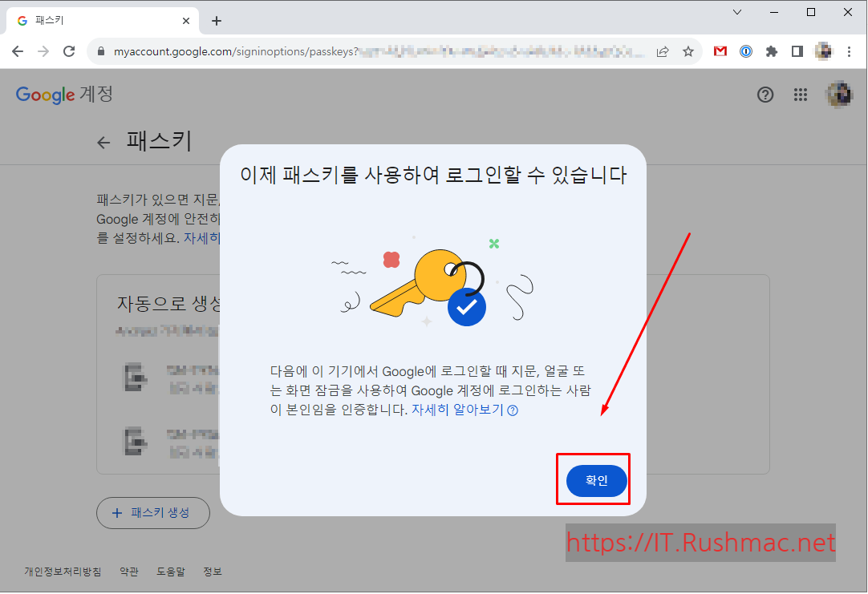
Task: Click the share icon in the address bar
Action: 663,51
